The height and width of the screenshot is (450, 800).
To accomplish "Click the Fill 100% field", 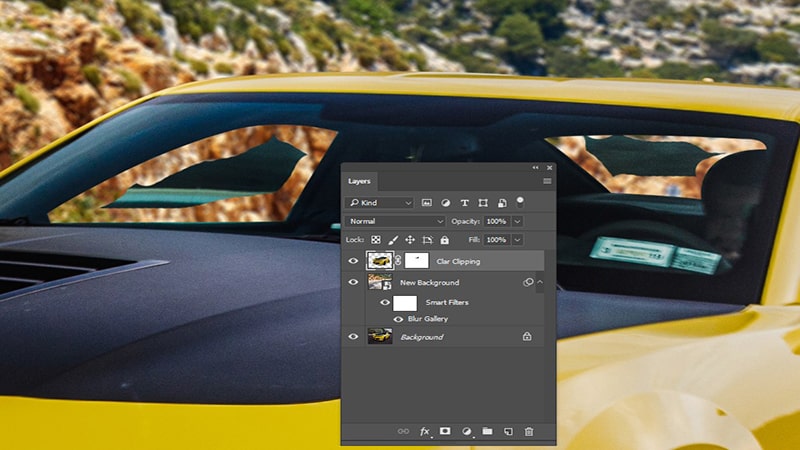I will tap(496, 240).
